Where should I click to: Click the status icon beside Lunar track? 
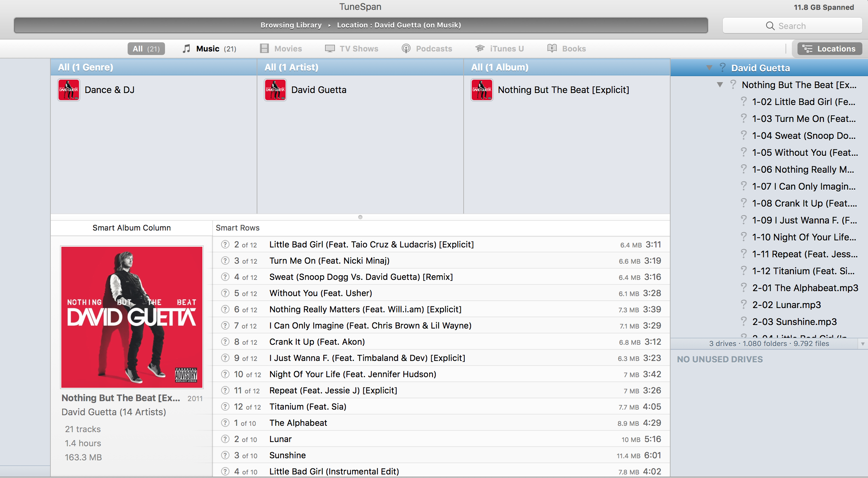(x=225, y=439)
